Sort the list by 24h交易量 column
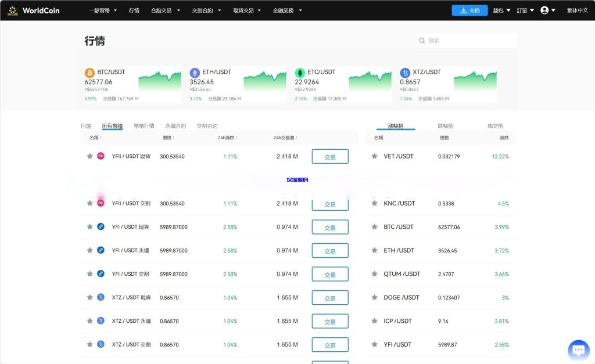The height and width of the screenshot is (364, 595). click(x=285, y=138)
